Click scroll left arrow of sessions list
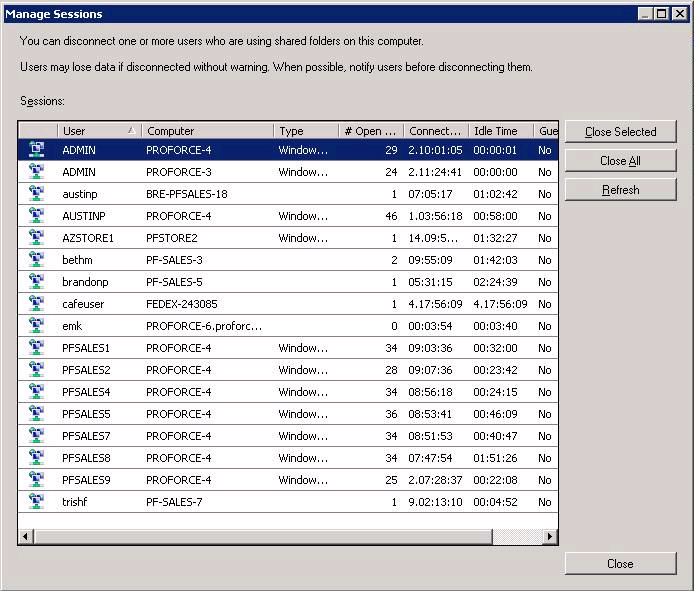This screenshot has height=591, width=694. pyautogui.click(x=26, y=537)
